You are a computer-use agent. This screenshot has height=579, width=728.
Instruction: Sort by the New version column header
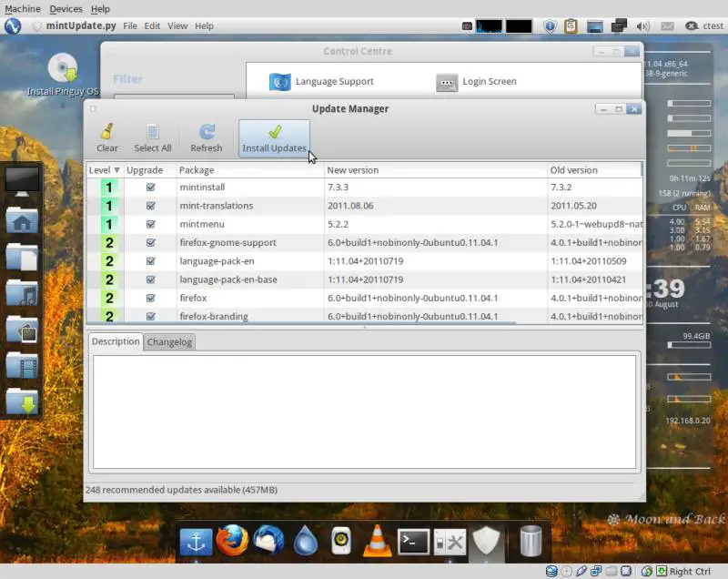click(436, 170)
